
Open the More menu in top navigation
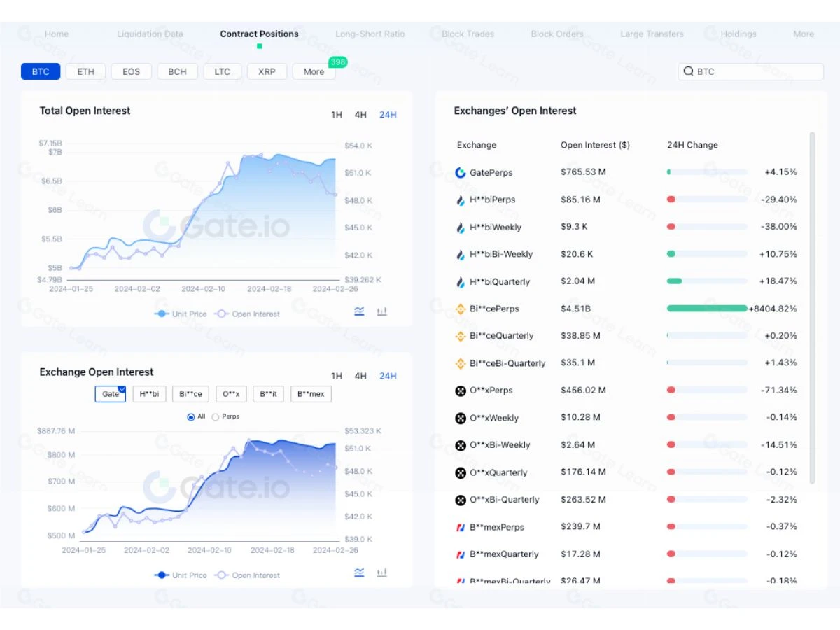pos(804,34)
